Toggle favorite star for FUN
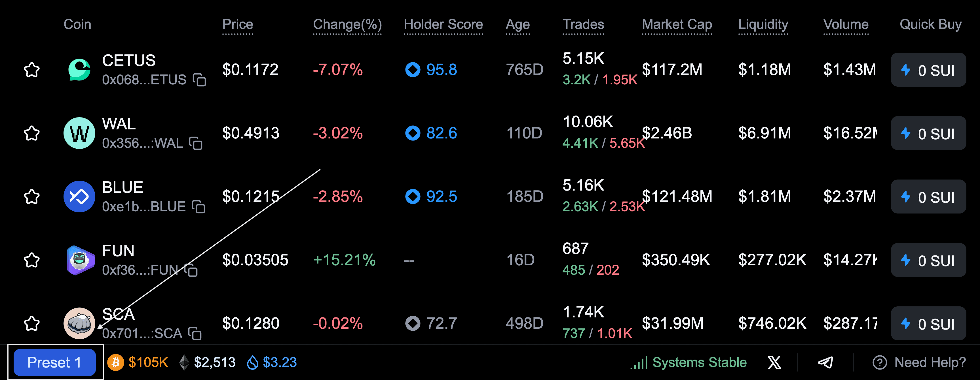Viewport: 980px width, 380px height. [32, 260]
